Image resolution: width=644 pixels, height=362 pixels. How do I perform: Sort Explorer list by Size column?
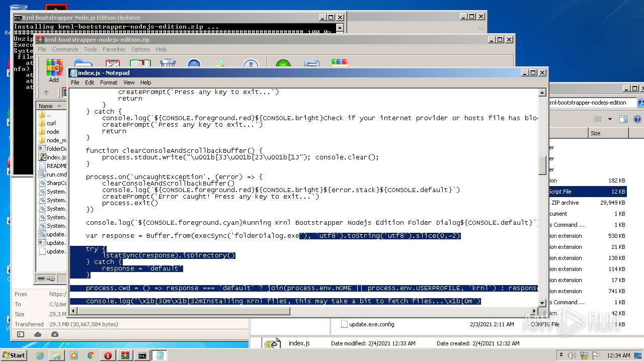coord(608,133)
